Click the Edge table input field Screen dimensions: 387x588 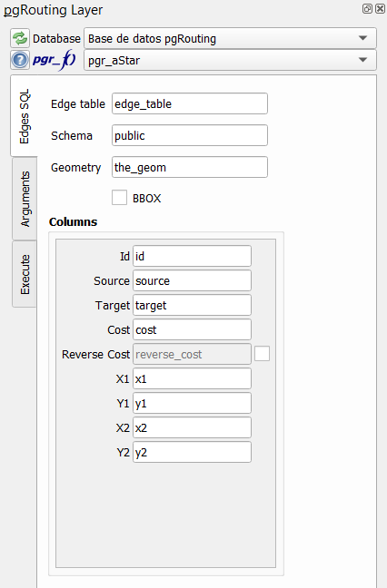click(190, 103)
